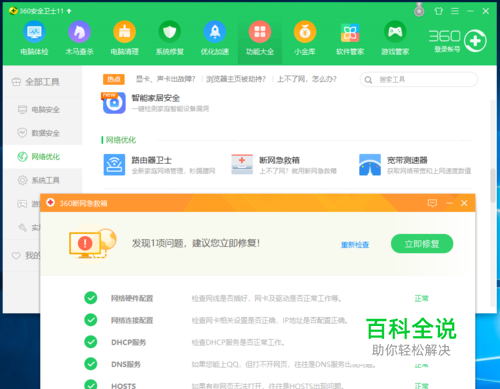Image resolution: width=500 pixels, height=389 pixels.
Task: Click DNS服务 row label
Action: tap(126, 364)
